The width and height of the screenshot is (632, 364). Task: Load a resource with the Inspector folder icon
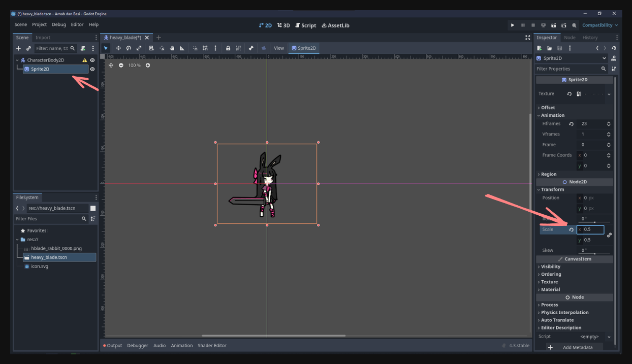549,48
